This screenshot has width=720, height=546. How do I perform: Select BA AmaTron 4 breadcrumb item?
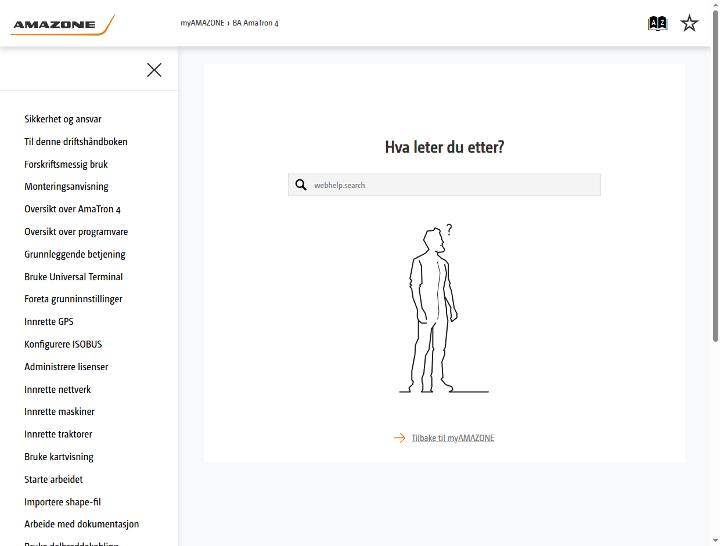click(255, 23)
